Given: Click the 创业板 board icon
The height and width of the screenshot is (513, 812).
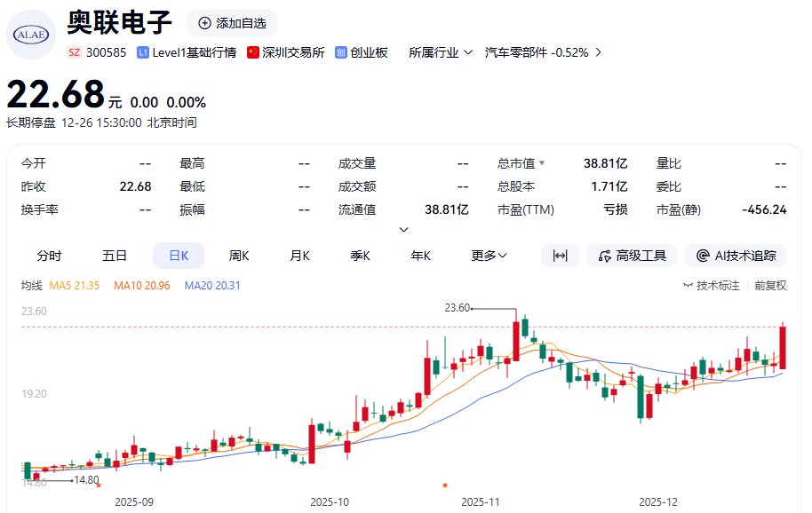Looking at the screenshot, I should point(341,52).
